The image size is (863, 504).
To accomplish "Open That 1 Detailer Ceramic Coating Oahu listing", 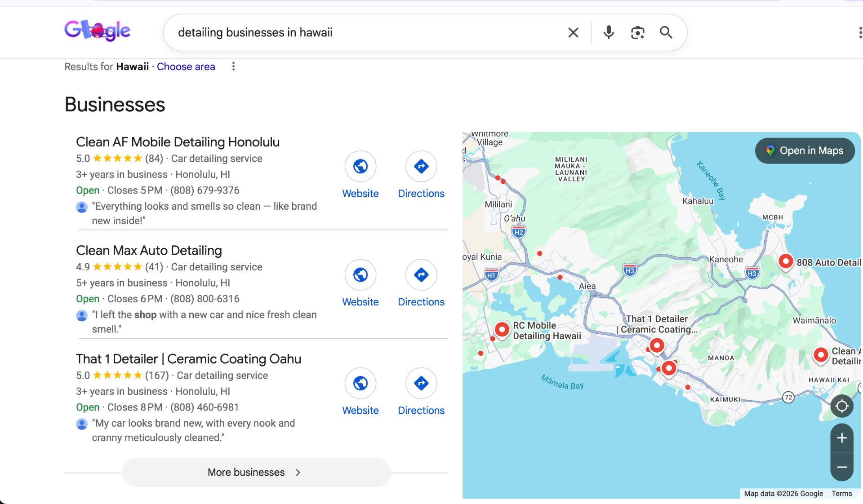I will click(188, 359).
